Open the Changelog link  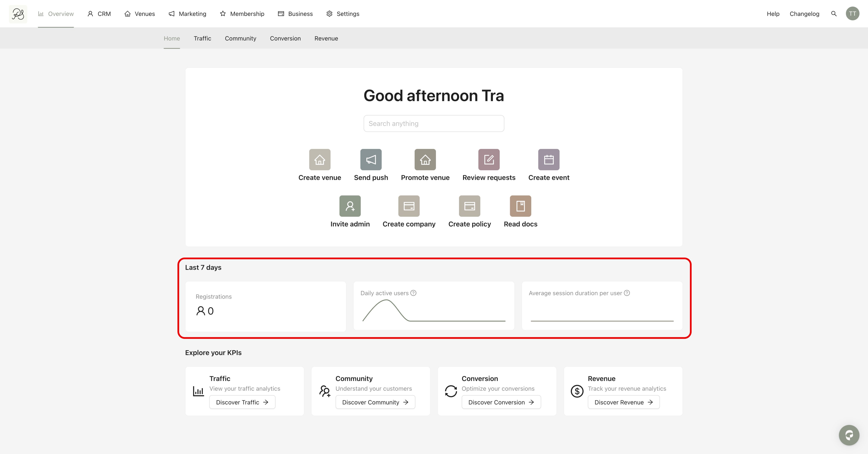click(x=804, y=14)
